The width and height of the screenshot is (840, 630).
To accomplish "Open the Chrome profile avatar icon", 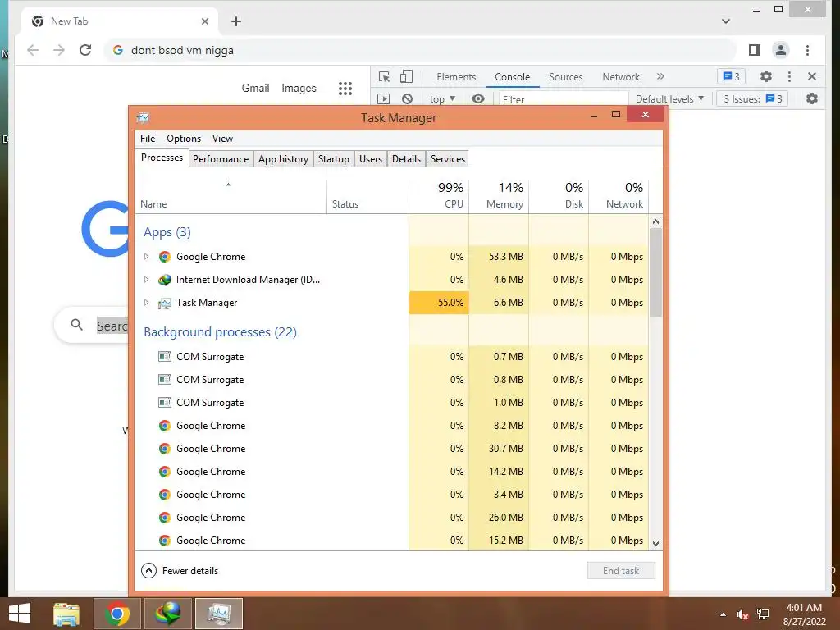I will 781,50.
